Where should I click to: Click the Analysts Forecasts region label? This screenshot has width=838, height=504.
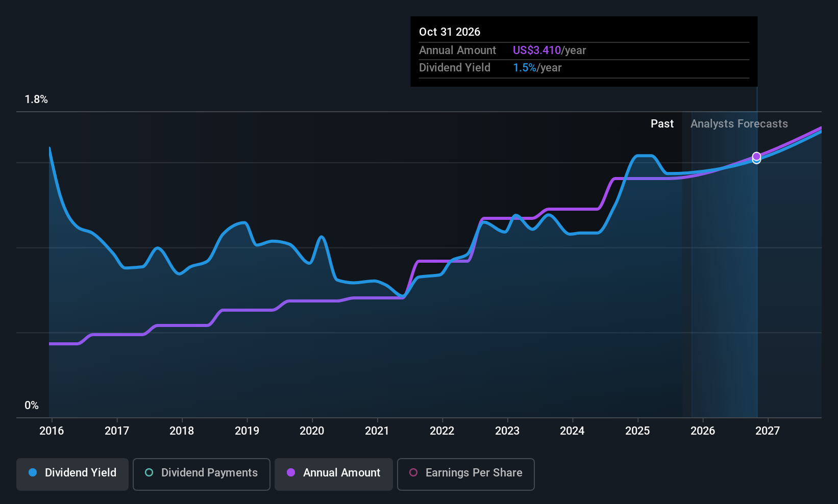(x=739, y=124)
